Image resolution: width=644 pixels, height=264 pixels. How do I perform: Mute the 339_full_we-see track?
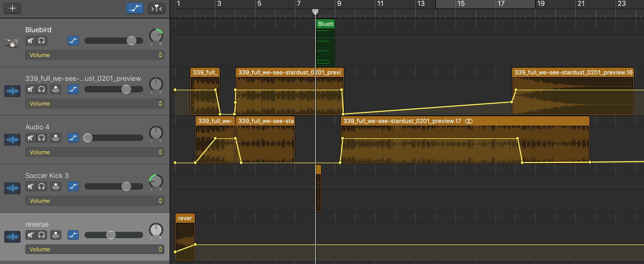tap(31, 89)
